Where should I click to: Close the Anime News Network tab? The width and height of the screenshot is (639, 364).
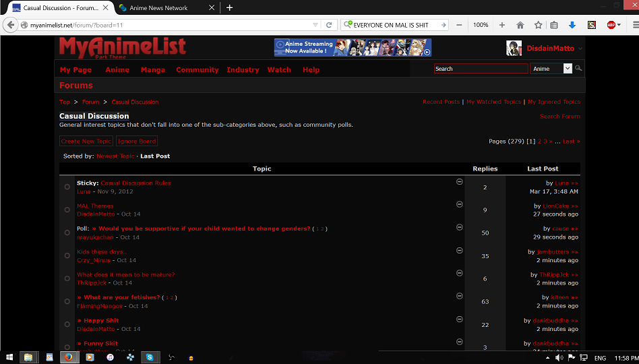[212, 7]
